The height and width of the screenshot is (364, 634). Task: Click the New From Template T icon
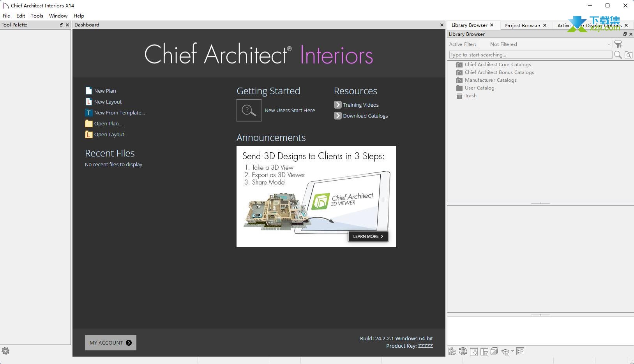tap(88, 113)
